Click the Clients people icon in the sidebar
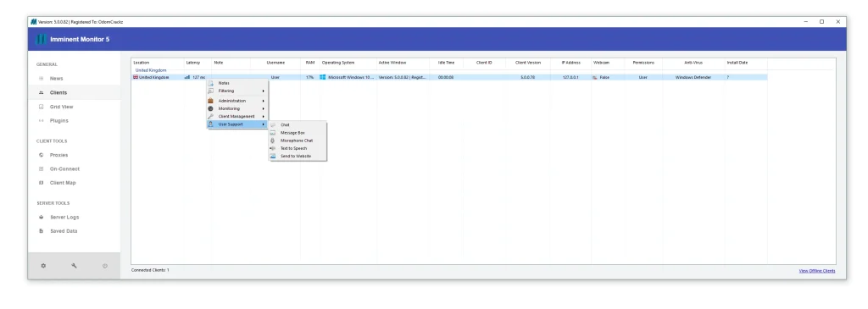The image size is (868, 309). click(x=41, y=93)
